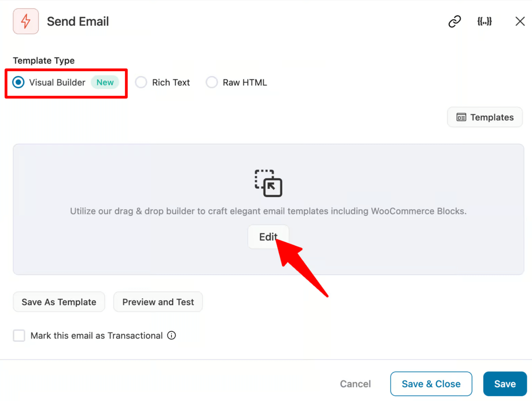Choose the Raw HTML template type
Image resolution: width=532 pixels, height=401 pixels.
[x=212, y=82]
